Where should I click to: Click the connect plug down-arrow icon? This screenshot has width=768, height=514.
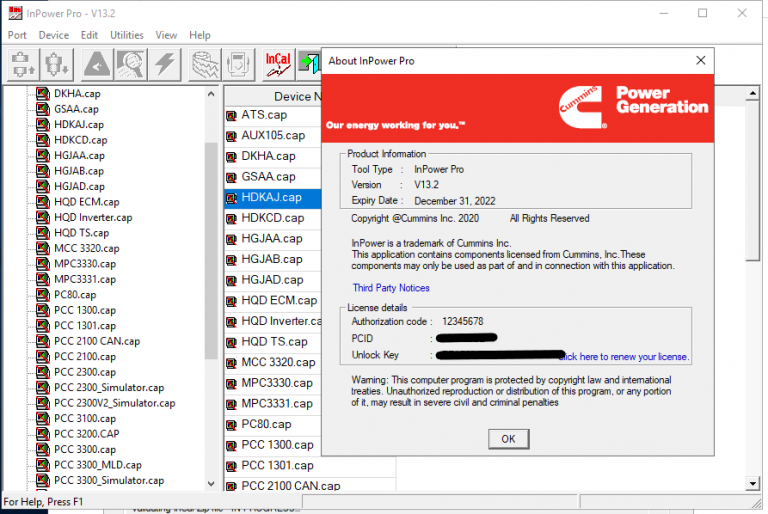coord(57,64)
